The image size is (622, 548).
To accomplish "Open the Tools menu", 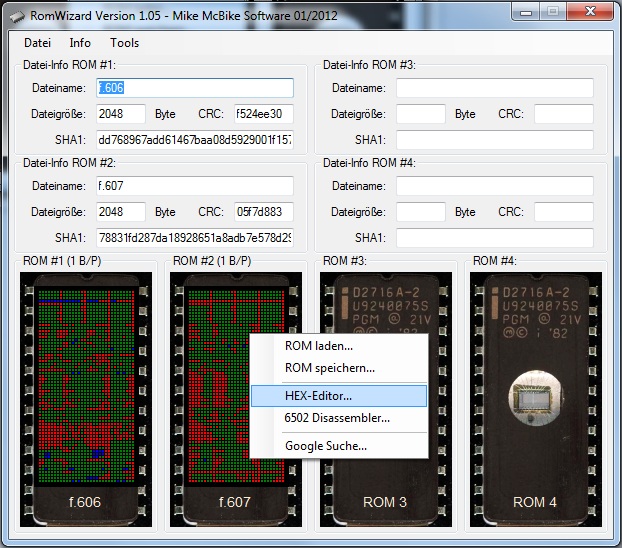I will tap(125, 43).
